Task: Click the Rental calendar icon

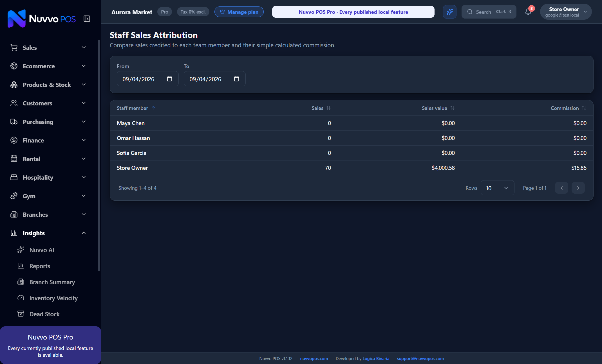Action: click(14, 159)
